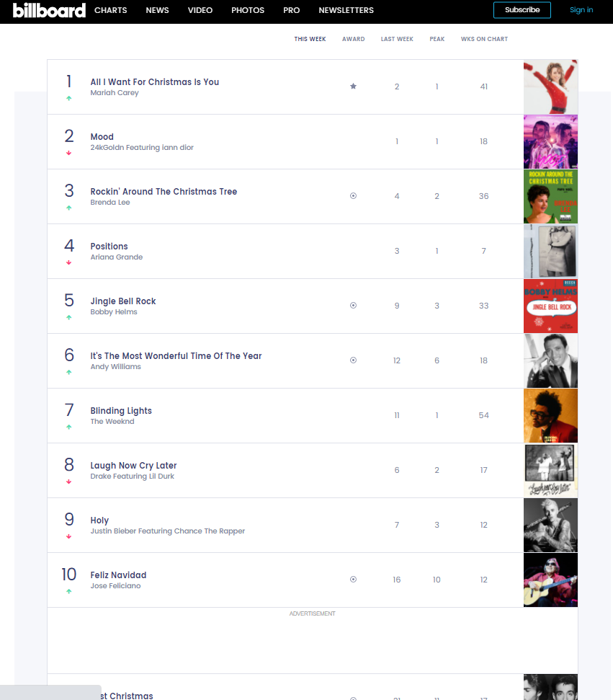Viewport: 613px width, 700px height.
Task: Open the song title Blinding Lights
Action: [121, 411]
